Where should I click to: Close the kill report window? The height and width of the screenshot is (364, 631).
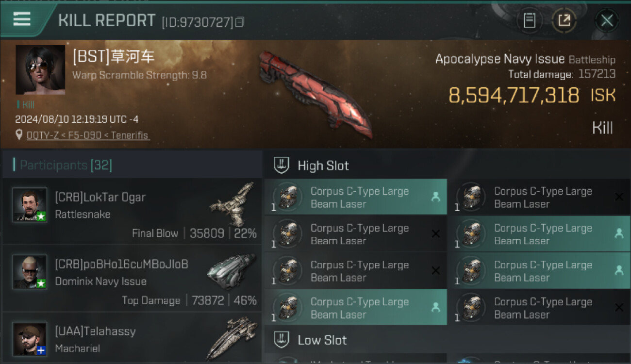[x=607, y=20]
